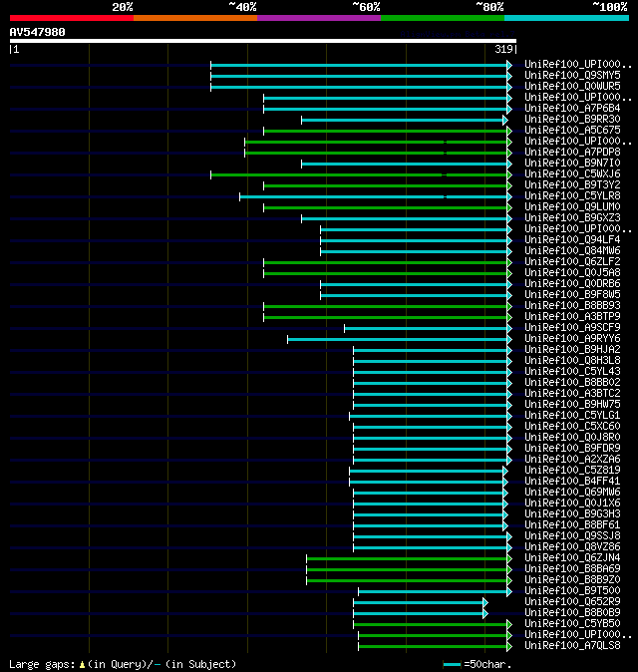Select the UniRef100_Q9LUM0 label

(572, 207)
